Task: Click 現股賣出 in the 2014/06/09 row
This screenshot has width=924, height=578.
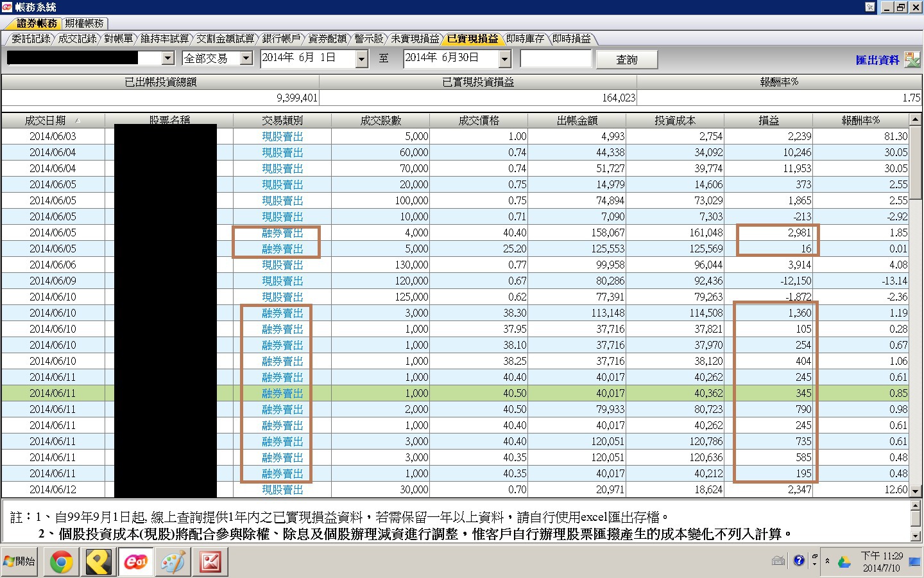Action: point(282,281)
